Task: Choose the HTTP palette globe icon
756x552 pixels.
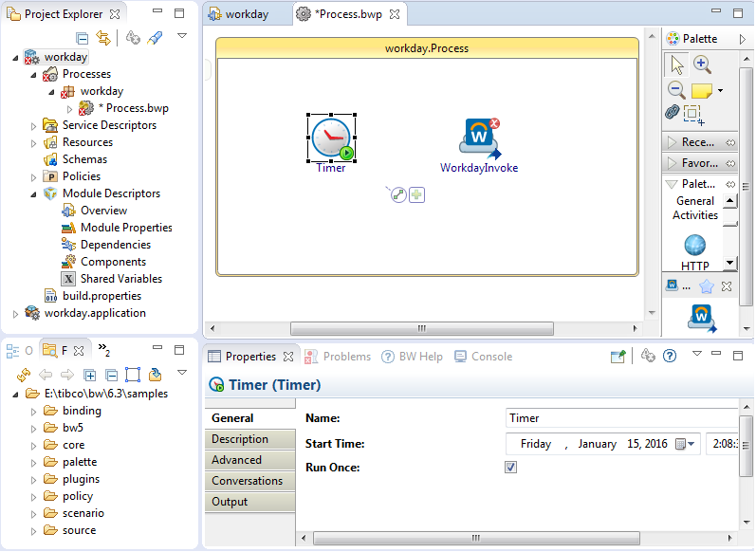Action: click(695, 245)
